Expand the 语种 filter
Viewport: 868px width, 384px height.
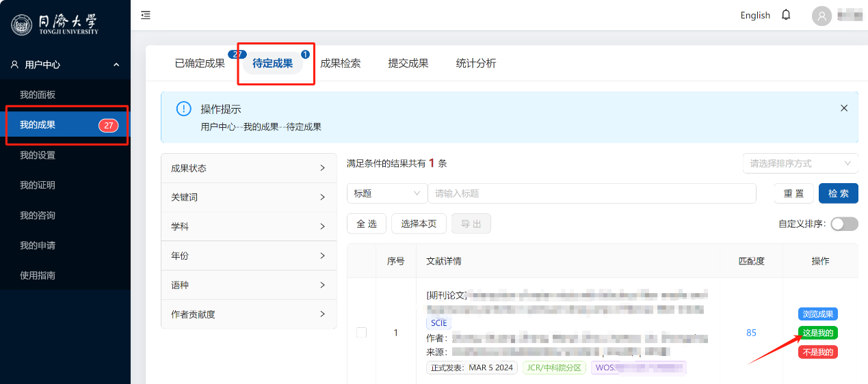pos(248,285)
